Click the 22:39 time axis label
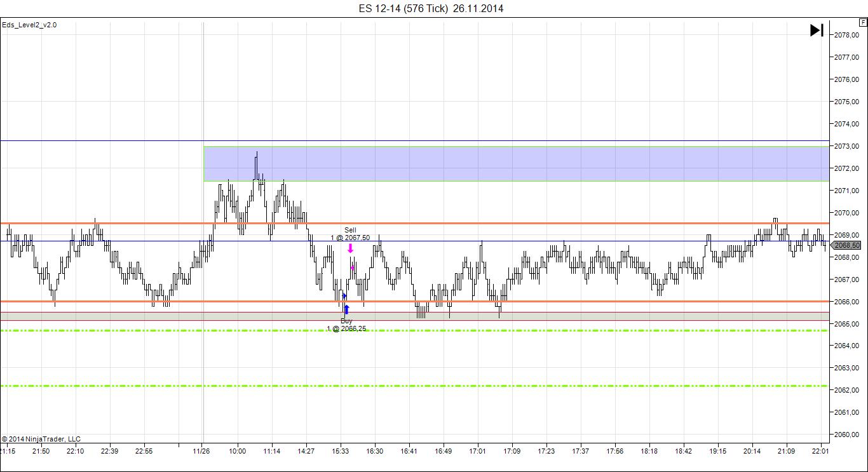Viewport: 868px width, 472px height. (110, 451)
